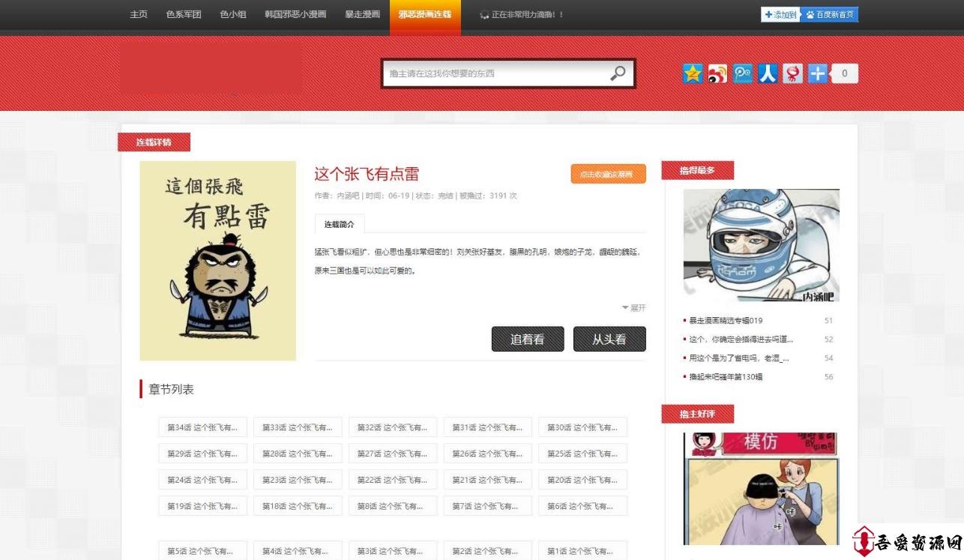964x560 pixels.
Task: Open chapter 第3话
Action: click(393, 551)
